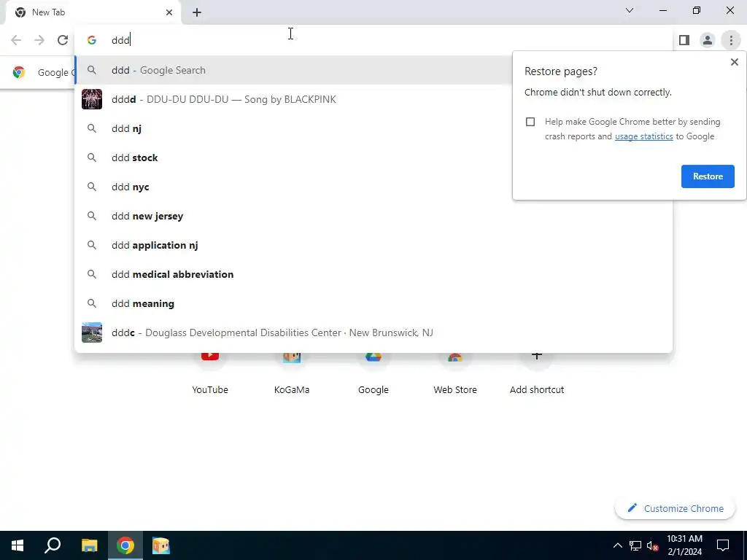Select "ddd application nj" suggestion
Viewport: 747px width, 560px height.
(x=373, y=245)
